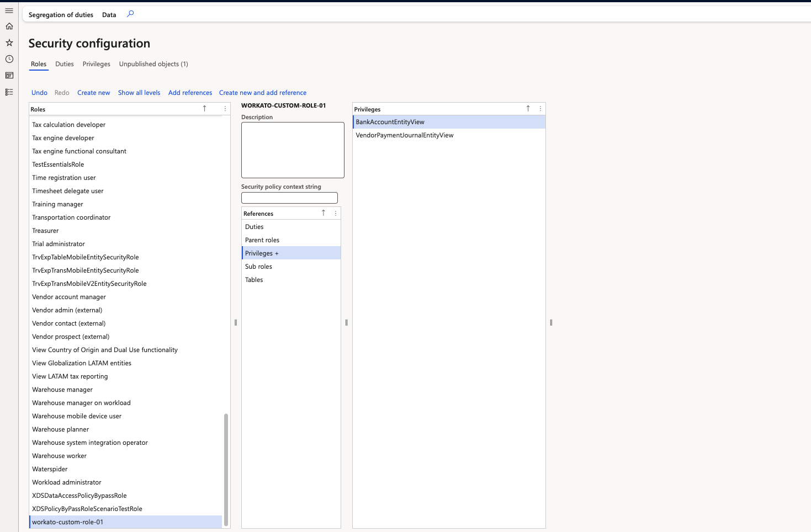The width and height of the screenshot is (811, 532).
Task: Open Workspaces icon in sidebar
Action: click(9, 76)
